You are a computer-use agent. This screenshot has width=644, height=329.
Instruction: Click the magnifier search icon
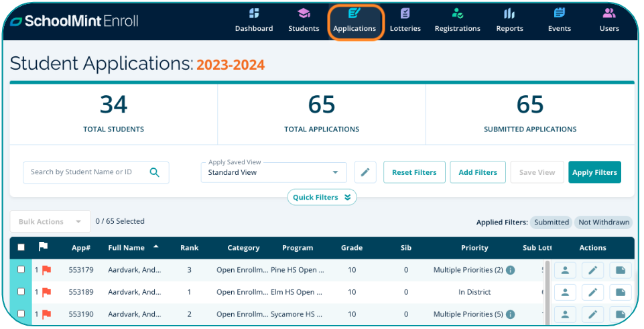155,172
